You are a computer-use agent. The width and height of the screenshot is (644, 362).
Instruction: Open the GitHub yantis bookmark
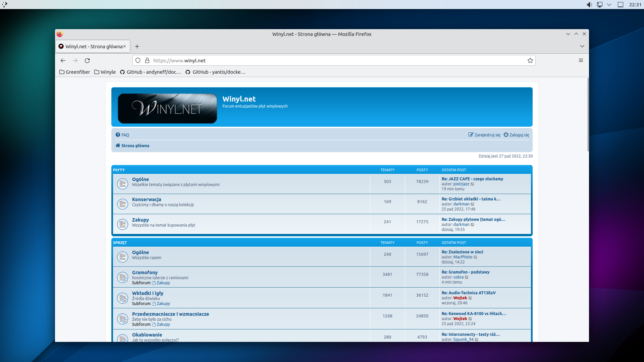(216, 72)
